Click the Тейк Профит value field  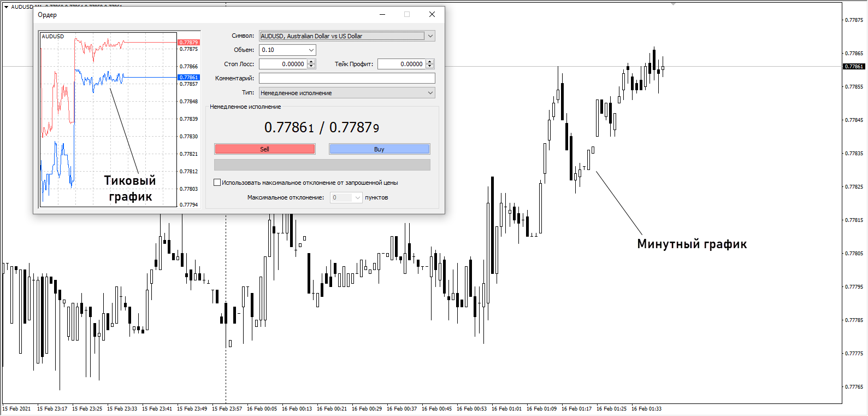coord(401,64)
